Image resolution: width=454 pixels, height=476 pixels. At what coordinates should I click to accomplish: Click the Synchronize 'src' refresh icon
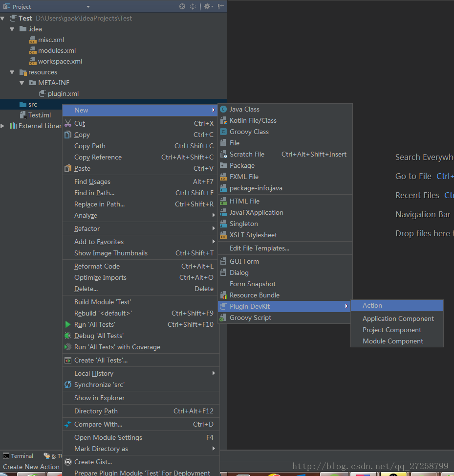(68, 385)
